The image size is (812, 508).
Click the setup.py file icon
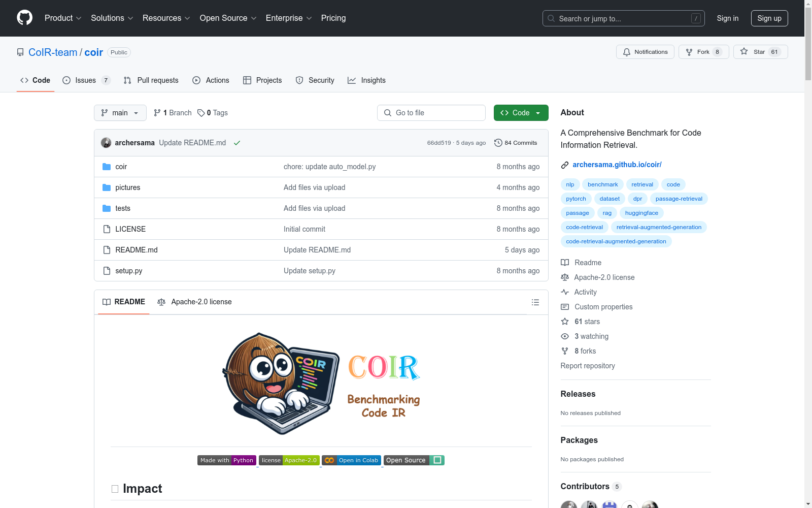[107, 271]
